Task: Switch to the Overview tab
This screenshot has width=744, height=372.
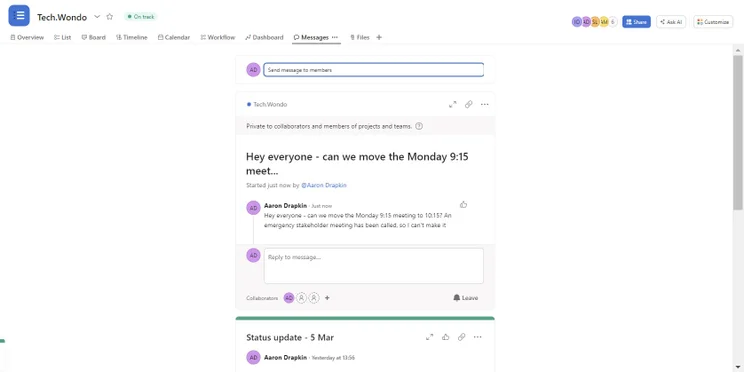Action: [x=27, y=37]
